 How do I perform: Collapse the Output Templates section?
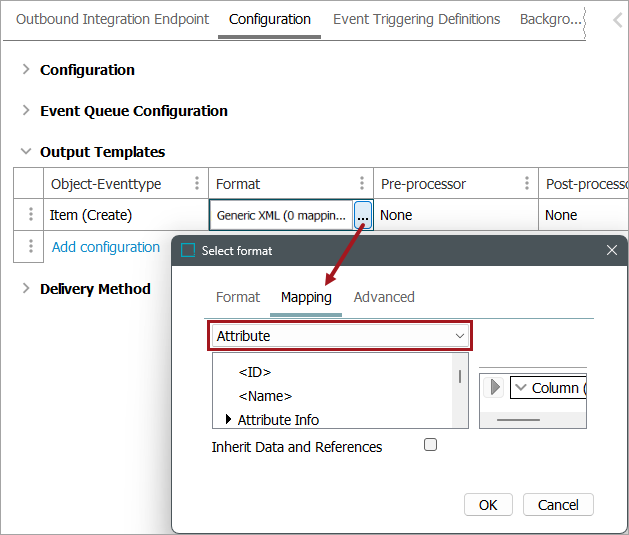coord(26,152)
